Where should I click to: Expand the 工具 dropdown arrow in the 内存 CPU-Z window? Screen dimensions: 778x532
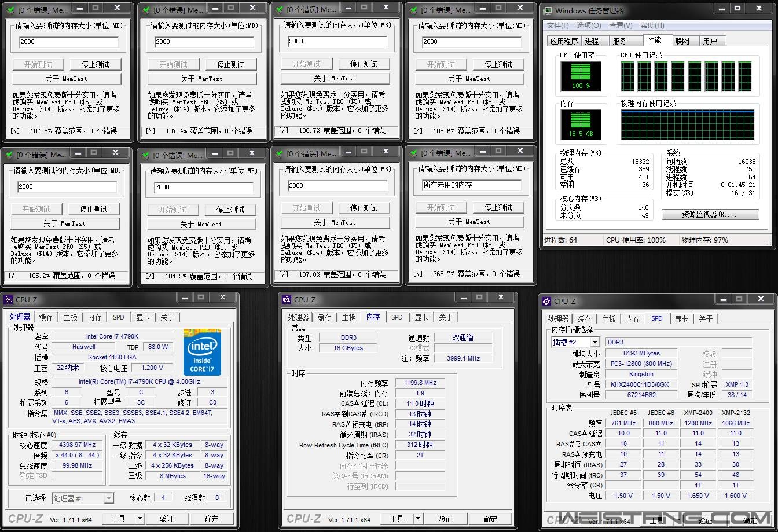[418, 519]
